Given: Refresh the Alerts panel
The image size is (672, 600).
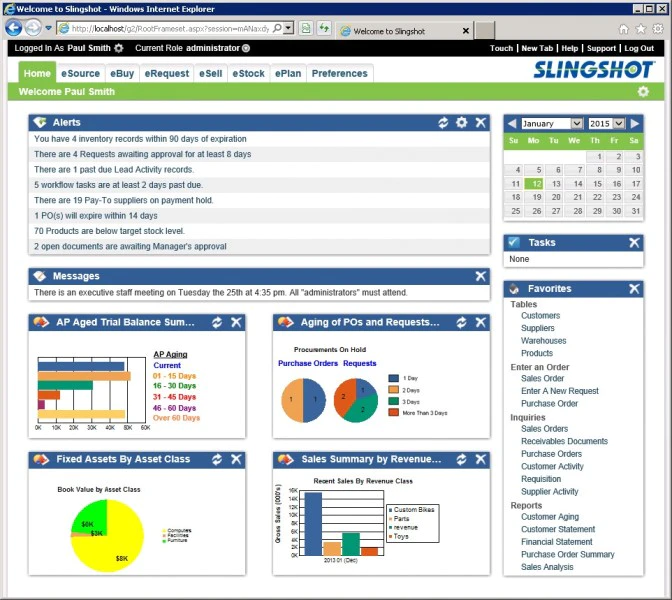Looking at the screenshot, I should coord(443,123).
